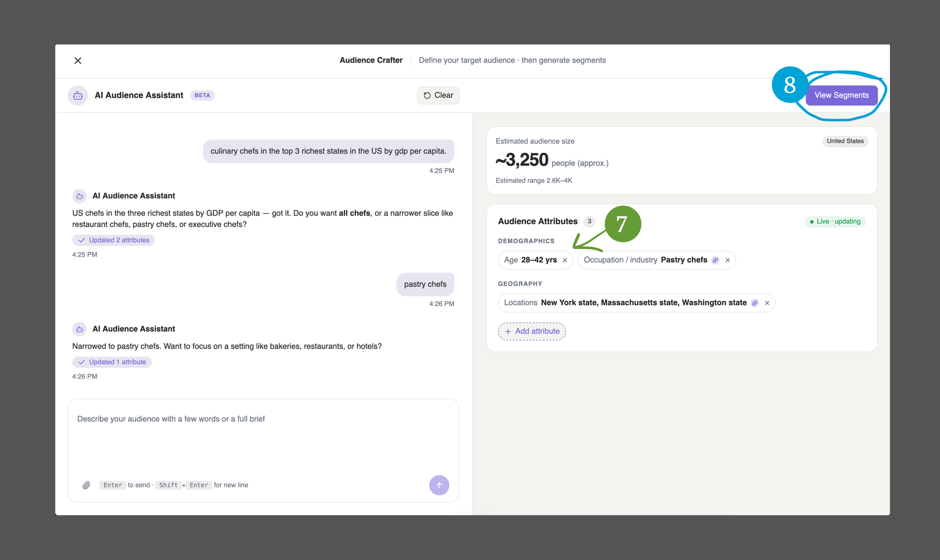Send the message with the arrow button
The image size is (940, 560).
coord(439,485)
